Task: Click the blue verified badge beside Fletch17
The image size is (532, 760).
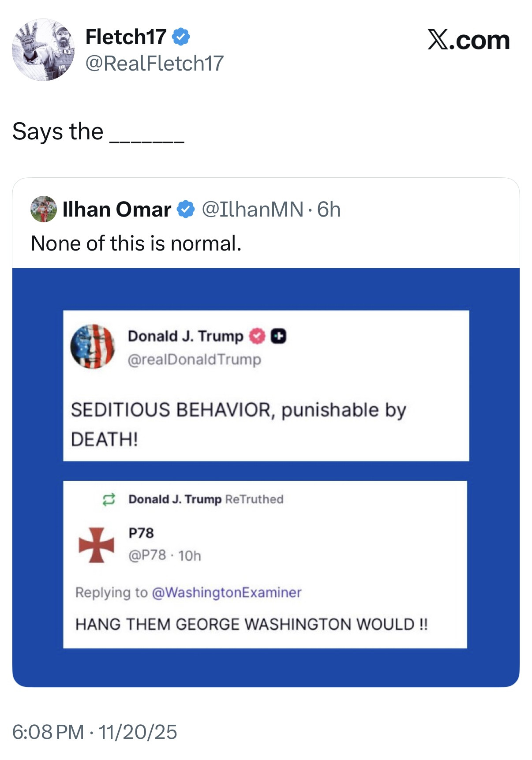Action: 180,37
